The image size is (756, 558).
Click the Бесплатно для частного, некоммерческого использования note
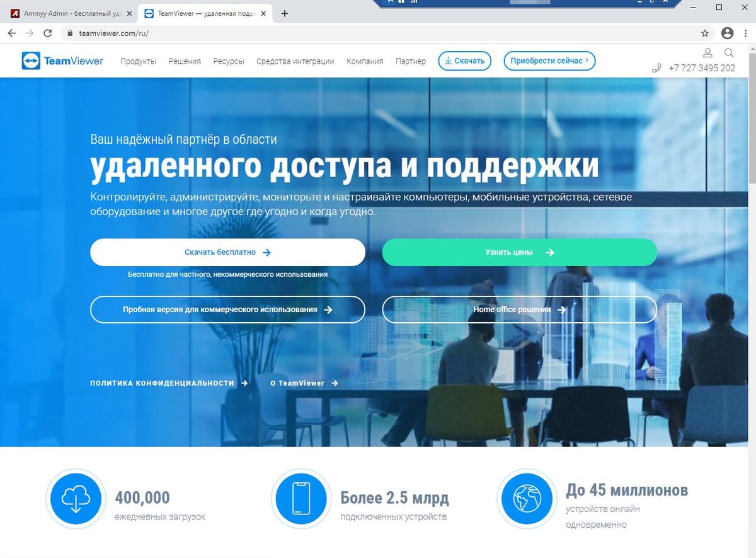coord(227,275)
